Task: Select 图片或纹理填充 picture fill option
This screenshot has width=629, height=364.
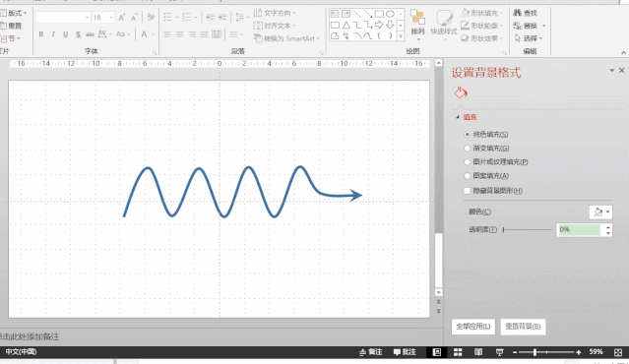Action: point(496,162)
